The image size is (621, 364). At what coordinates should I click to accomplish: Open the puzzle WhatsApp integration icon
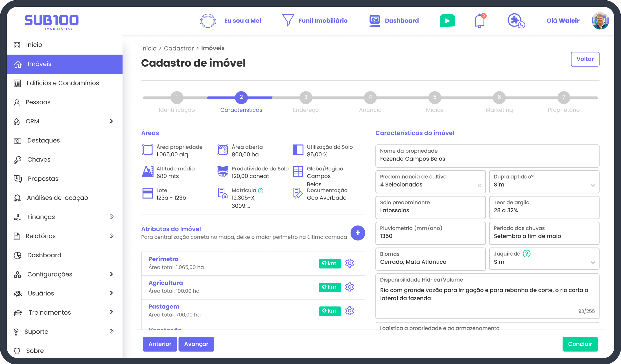(516, 21)
